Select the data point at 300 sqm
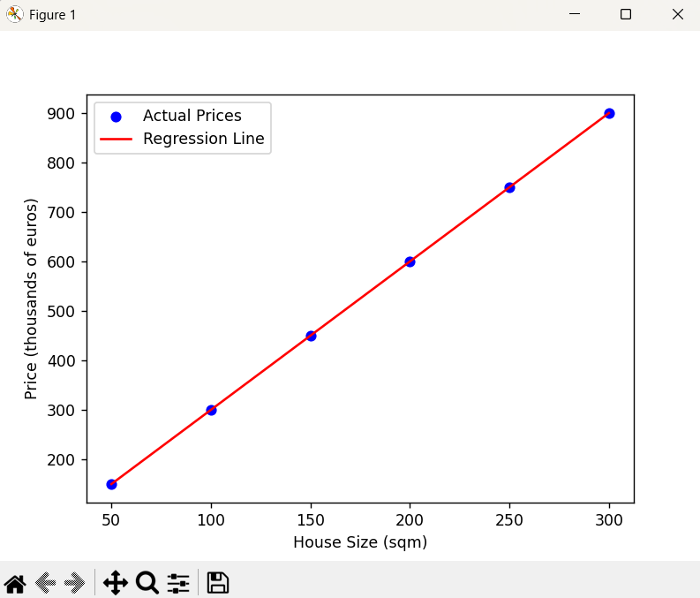This screenshot has width=700, height=598. point(609,113)
